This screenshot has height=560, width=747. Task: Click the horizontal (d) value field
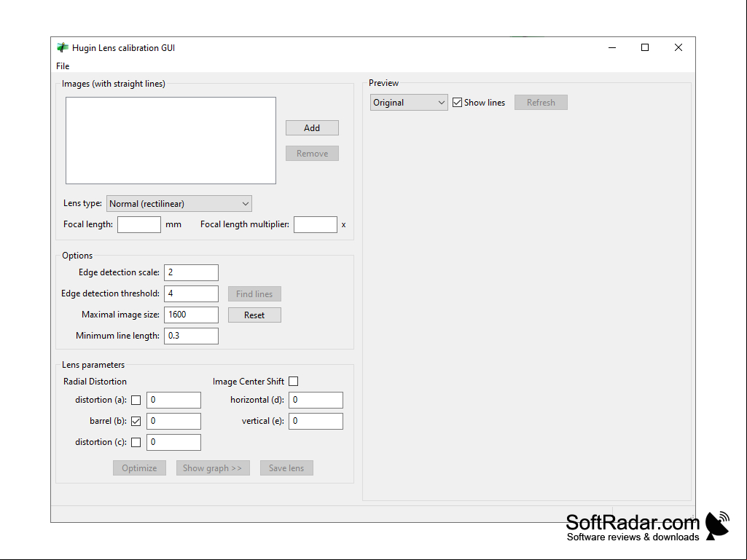[316, 400]
